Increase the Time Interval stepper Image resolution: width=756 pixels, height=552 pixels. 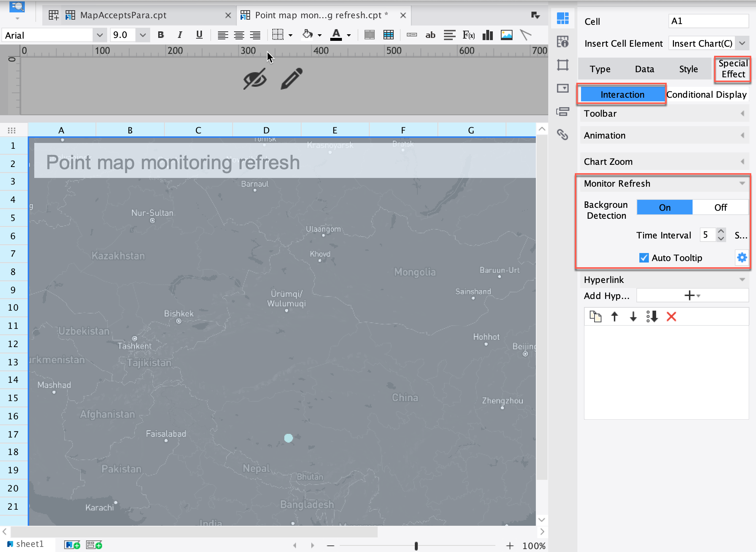pos(721,231)
